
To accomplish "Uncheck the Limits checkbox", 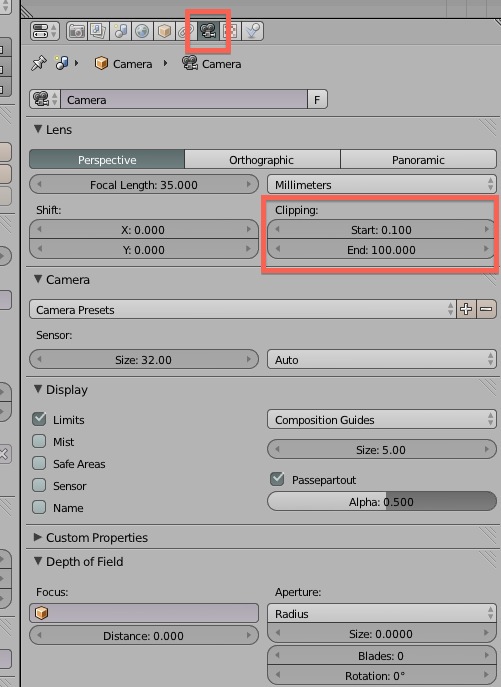I will coord(39,419).
